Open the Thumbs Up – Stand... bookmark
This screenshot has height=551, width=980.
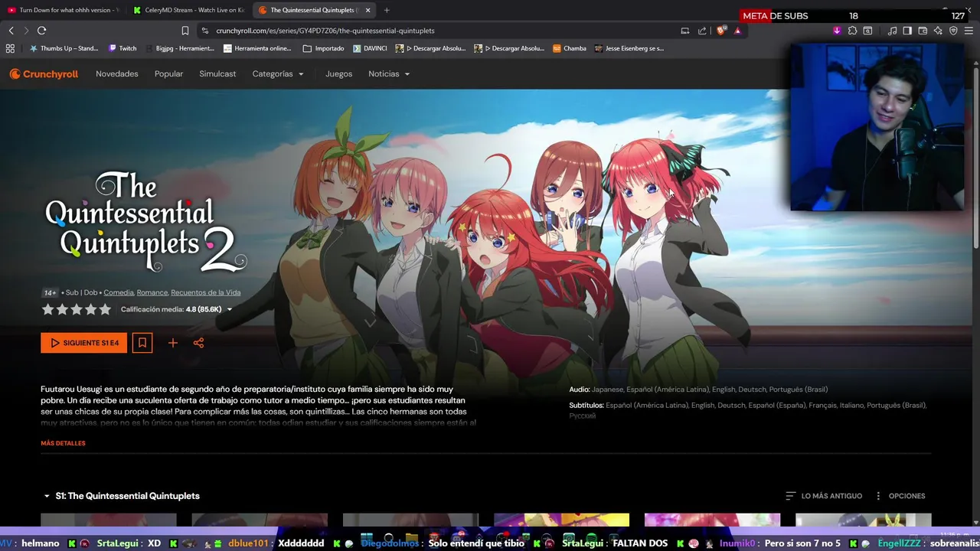[x=64, y=48]
